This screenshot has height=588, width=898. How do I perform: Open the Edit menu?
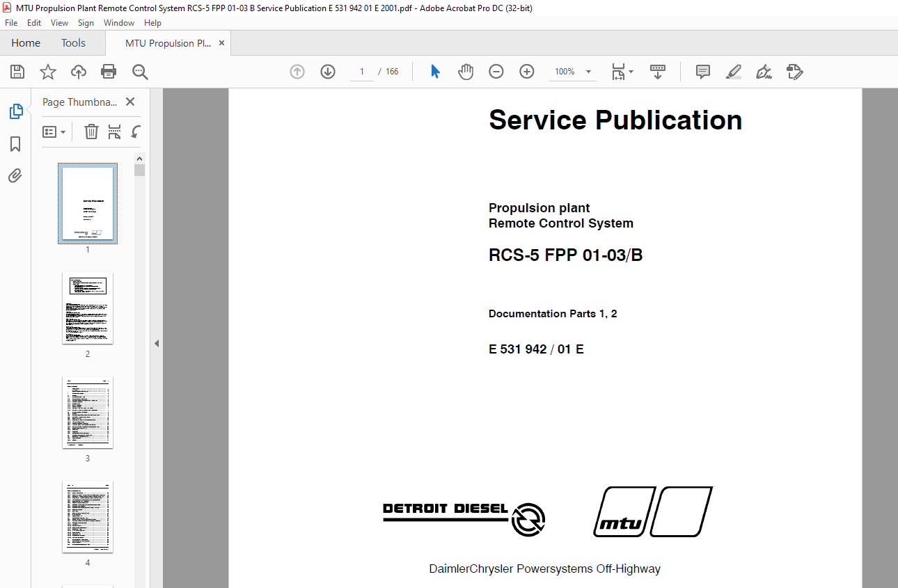pos(34,23)
